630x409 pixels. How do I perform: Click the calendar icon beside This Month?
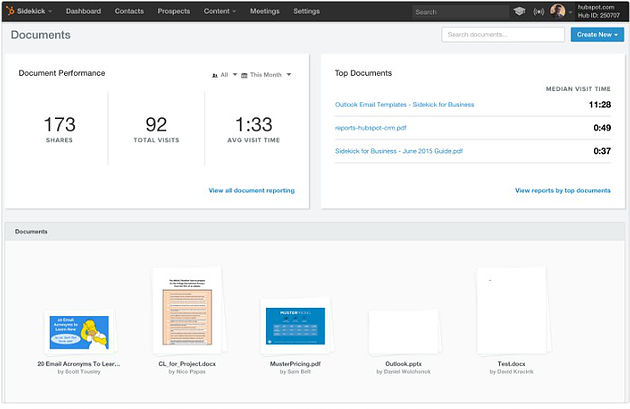click(244, 75)
